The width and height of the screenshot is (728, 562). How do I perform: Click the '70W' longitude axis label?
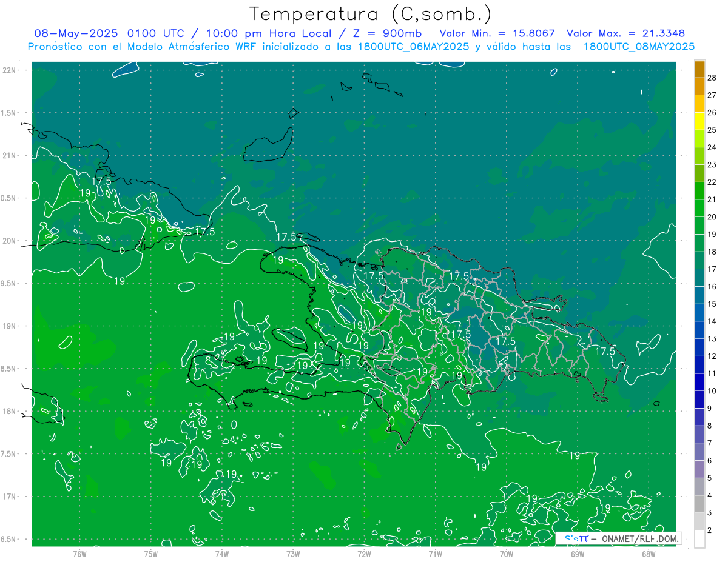507,554
